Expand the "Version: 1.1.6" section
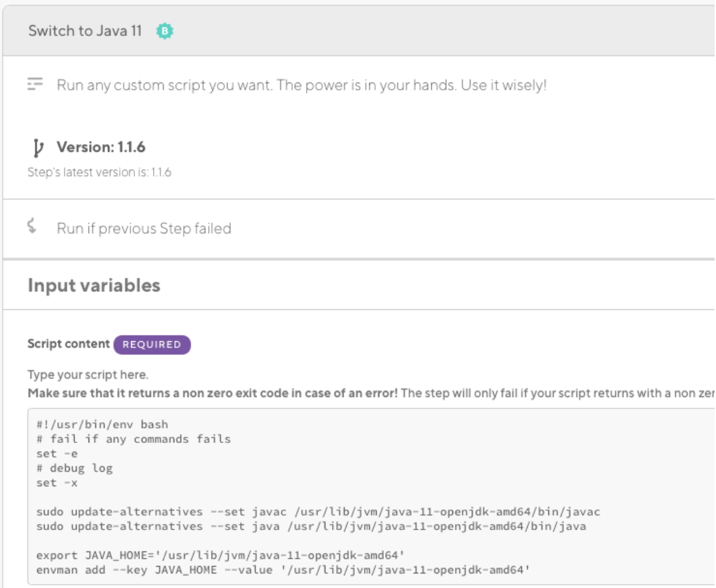This screenshot has width=716, height=588. pos(100,147)
